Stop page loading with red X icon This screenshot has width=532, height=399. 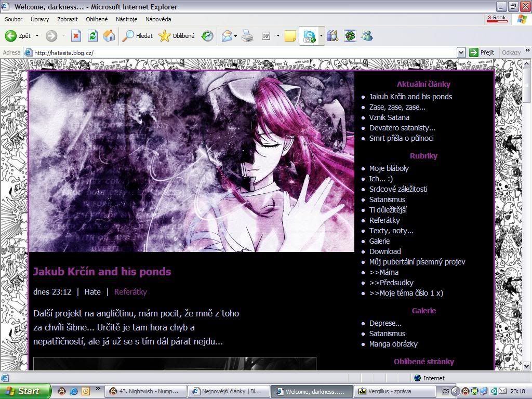(75, 36)
